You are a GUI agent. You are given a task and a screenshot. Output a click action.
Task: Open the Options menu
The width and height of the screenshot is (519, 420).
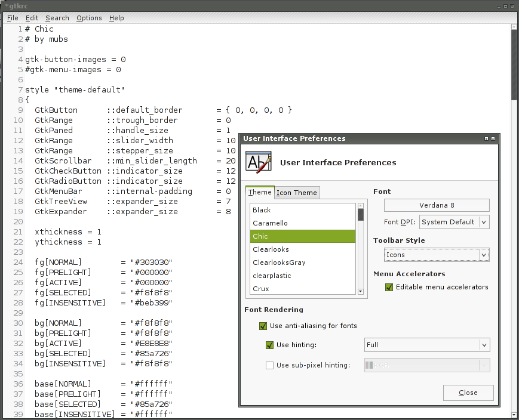pos(89,18)
